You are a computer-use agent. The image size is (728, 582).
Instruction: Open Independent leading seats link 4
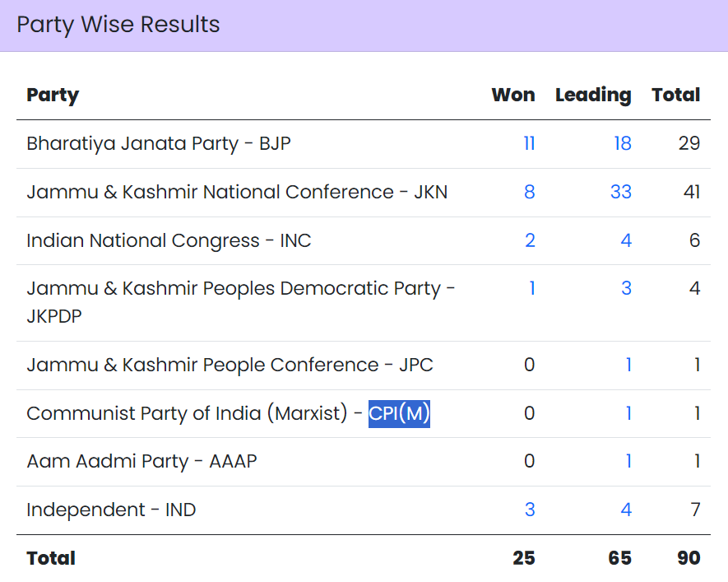626,510
